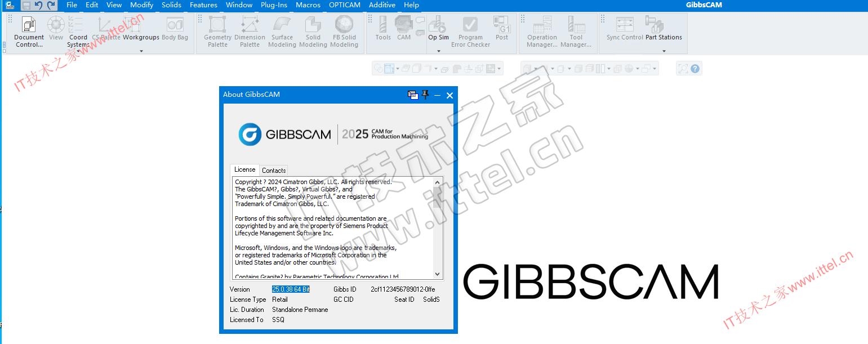Expand the Part Stations dropdown arrow
Screen dimensions: 868x344
(664, 51)
